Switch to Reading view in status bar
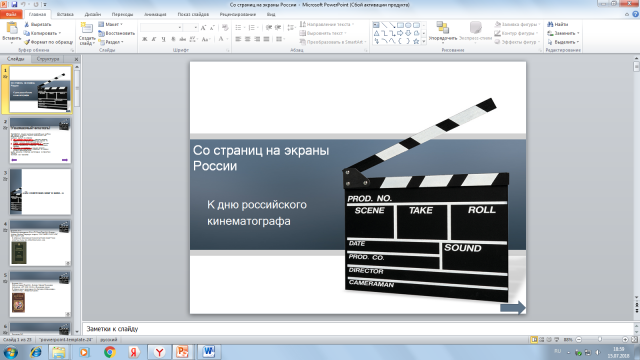The image size is (640, 360). tap(549, 340)
